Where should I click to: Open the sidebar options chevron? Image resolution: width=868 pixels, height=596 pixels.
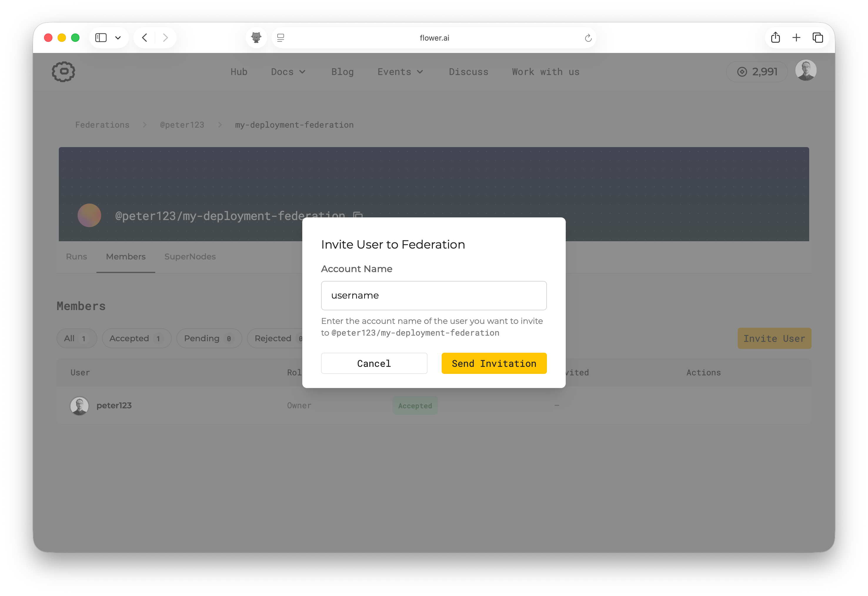pyautogui.click(x=118, y=38)
